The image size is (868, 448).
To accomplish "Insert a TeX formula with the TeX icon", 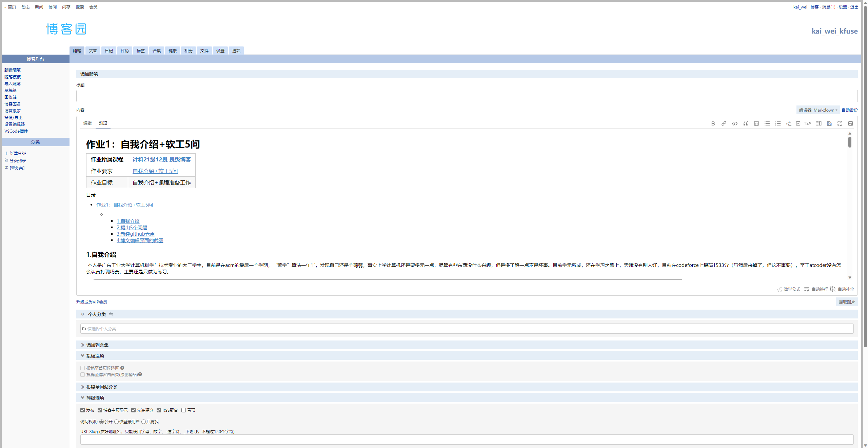I will tap(808, 123).
